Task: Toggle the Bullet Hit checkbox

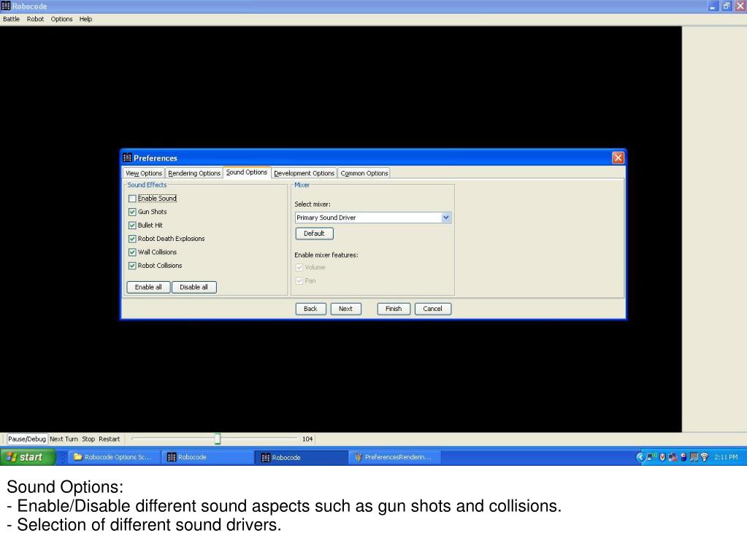Action: pos(132,225)
